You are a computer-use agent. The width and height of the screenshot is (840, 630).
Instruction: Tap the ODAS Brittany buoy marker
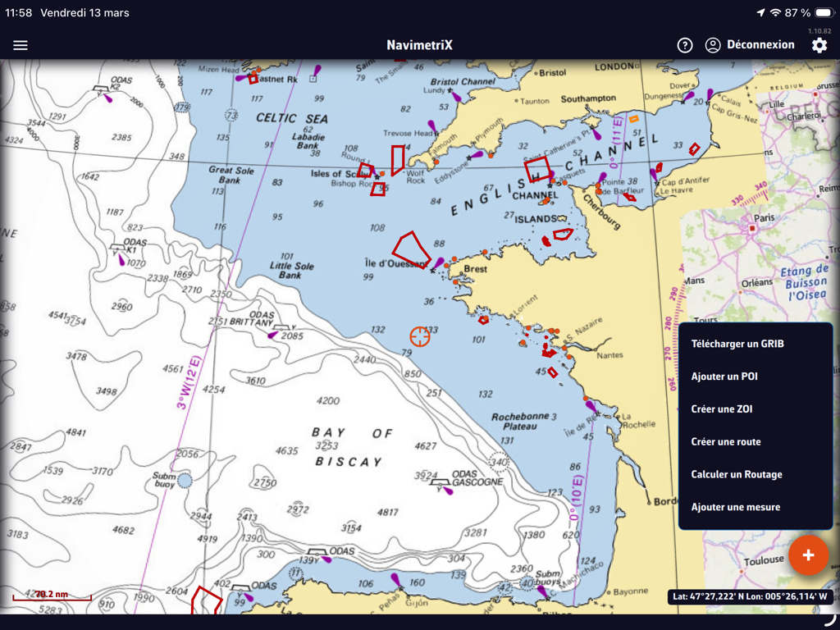click(272, 334)
